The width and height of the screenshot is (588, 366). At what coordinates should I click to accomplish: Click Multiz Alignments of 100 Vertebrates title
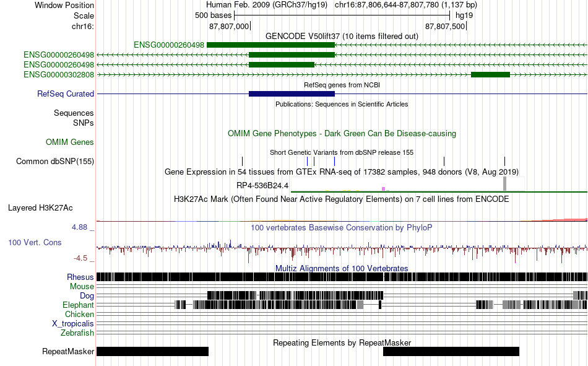click(342, 268)
